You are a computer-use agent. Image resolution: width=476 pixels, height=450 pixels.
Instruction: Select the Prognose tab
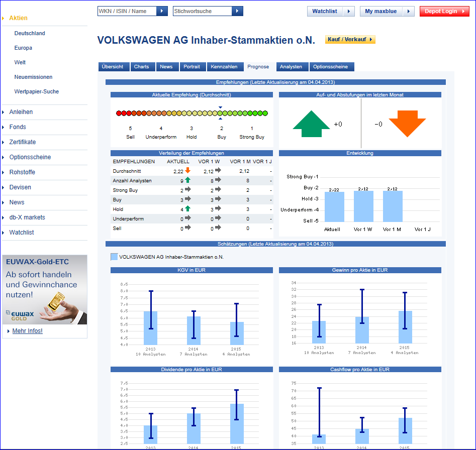pyautogui.click(x=259, y=67)
